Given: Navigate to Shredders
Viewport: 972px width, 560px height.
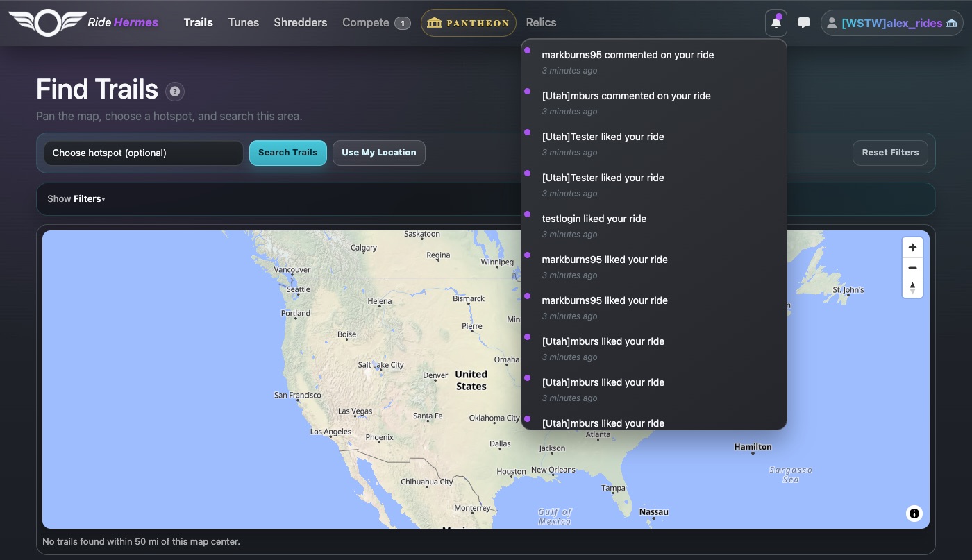Looking at the screenshot, I should (x=300, y=22).
